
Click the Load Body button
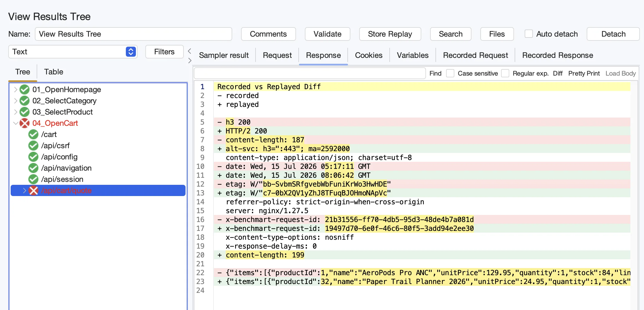coord(620,73)
